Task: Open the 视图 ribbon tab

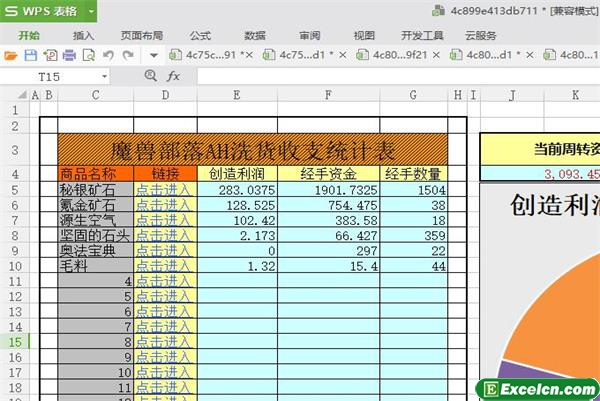Action: click(364, 36)
